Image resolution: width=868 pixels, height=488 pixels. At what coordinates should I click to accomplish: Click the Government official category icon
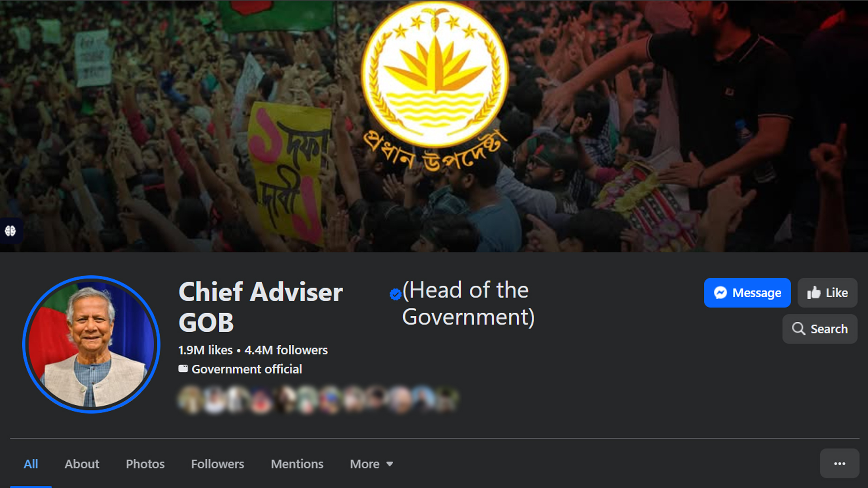(183, 369)
